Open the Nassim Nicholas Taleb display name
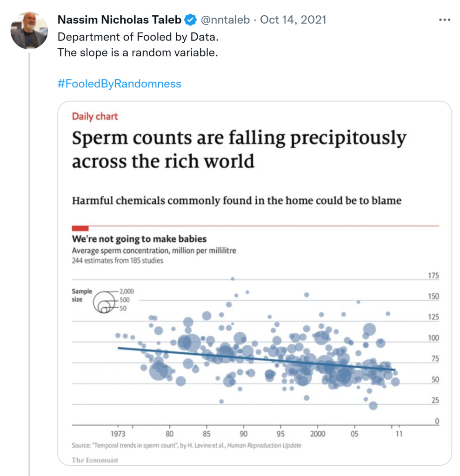460x476 pixels. coord(119,20)
